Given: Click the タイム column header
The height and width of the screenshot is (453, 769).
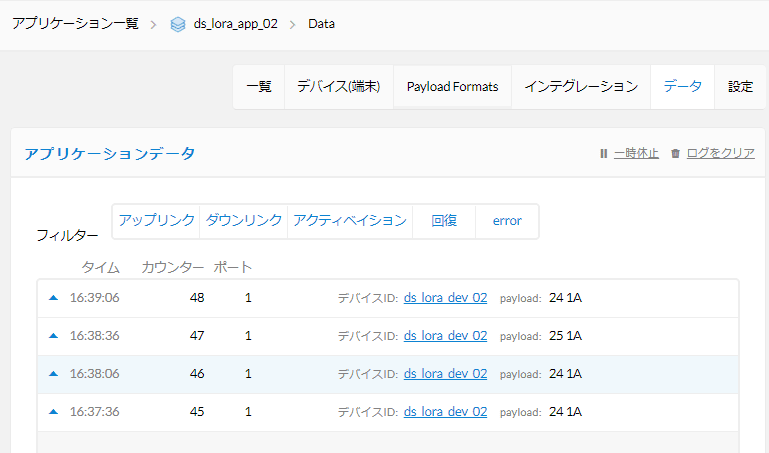Looking at the screenshot, I should click(100, 267).
